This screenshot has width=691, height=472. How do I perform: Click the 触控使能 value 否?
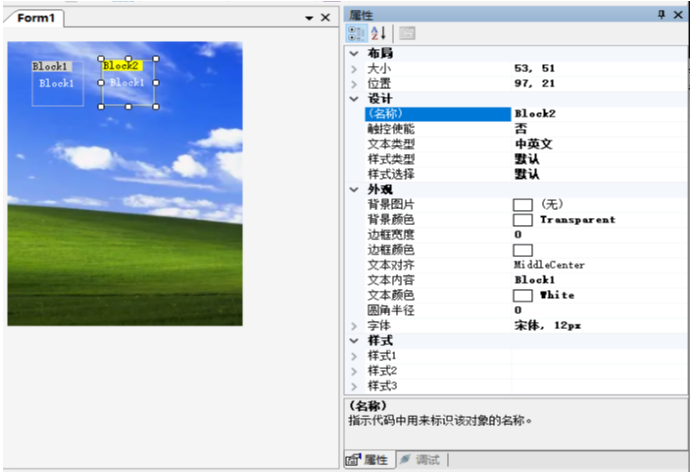(597, 129)
